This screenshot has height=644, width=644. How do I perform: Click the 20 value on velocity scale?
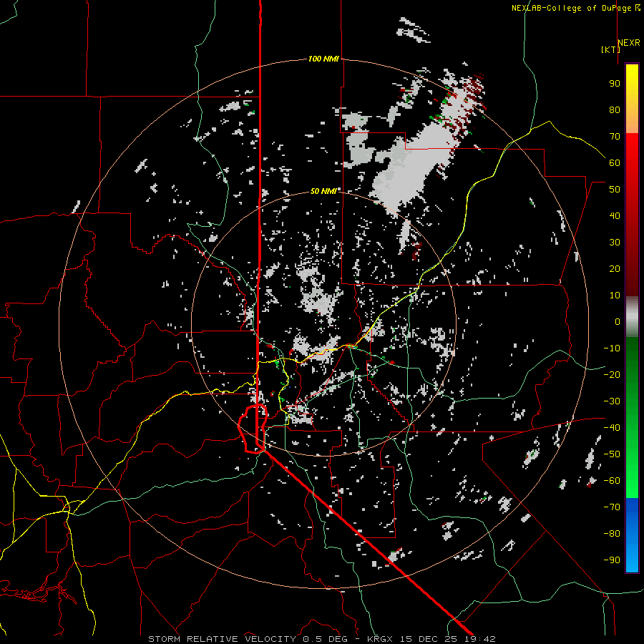pyautogui.click(x=615, y=269)
